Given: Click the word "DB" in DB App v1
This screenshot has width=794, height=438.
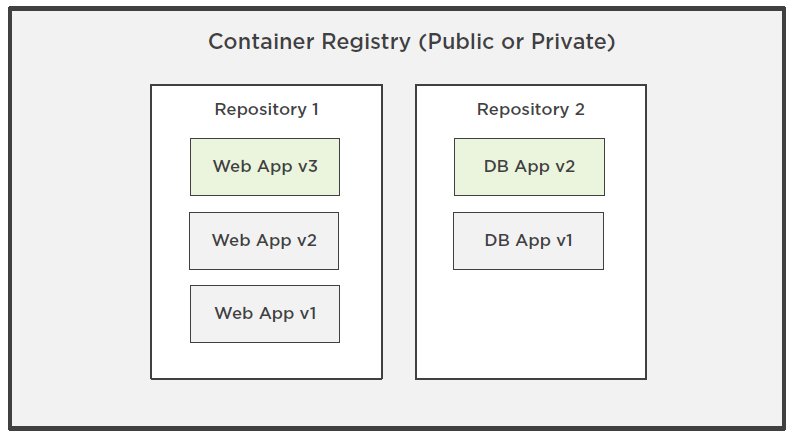Looking at the screenshot, I should (497, 241).
